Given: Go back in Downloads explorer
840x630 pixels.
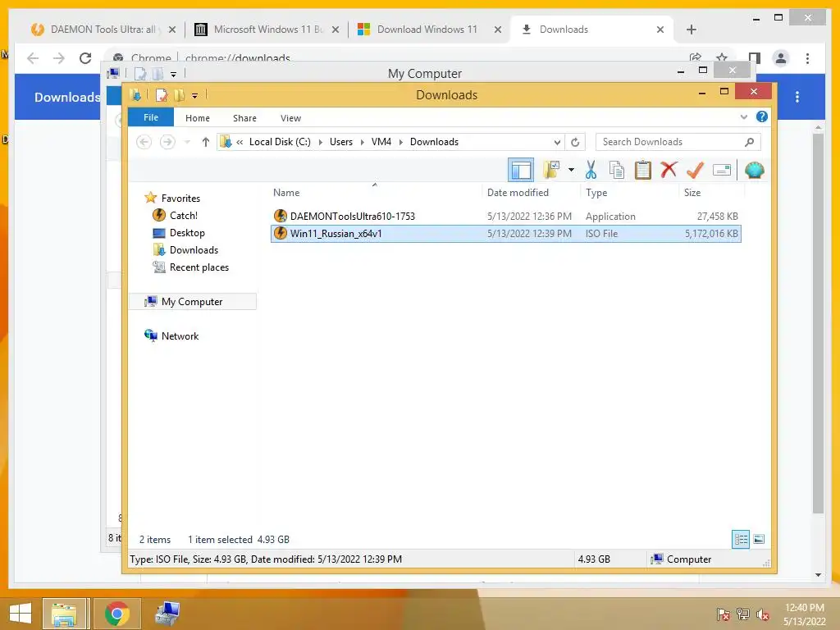Looking at the screenshot, I should point(144,142).
